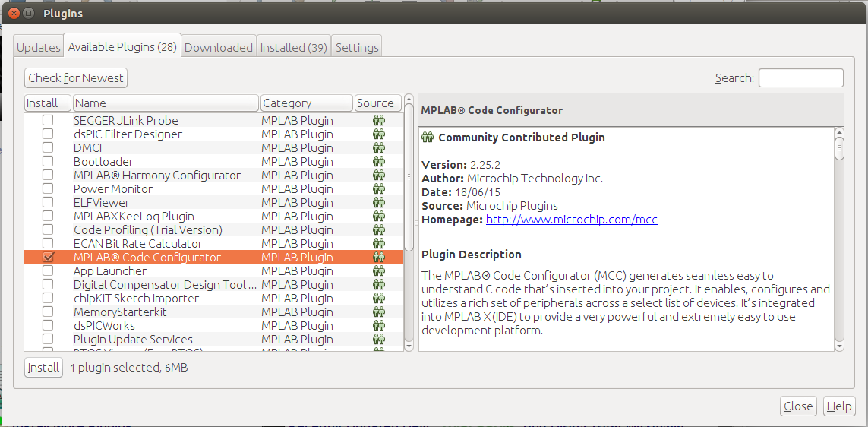Select the Power Monitor plugin name
Image resolution: width=868 pixels, height=427 pixels.
tap(113, 189)
